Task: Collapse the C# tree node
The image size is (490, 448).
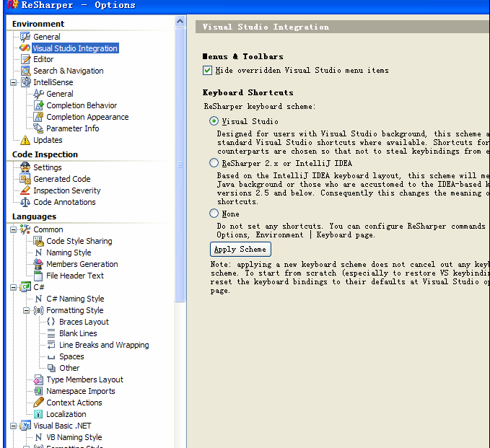Action: coord(14,287)
